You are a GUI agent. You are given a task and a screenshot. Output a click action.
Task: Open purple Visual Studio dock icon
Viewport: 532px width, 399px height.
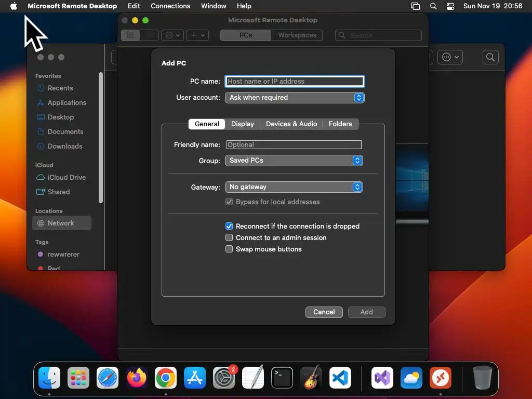click(x=382, y=378)
